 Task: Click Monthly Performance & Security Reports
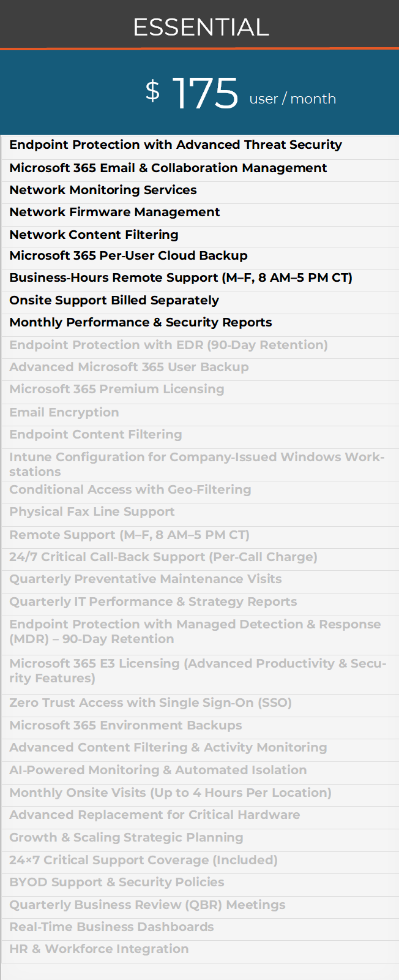click(x=141, y=322)
